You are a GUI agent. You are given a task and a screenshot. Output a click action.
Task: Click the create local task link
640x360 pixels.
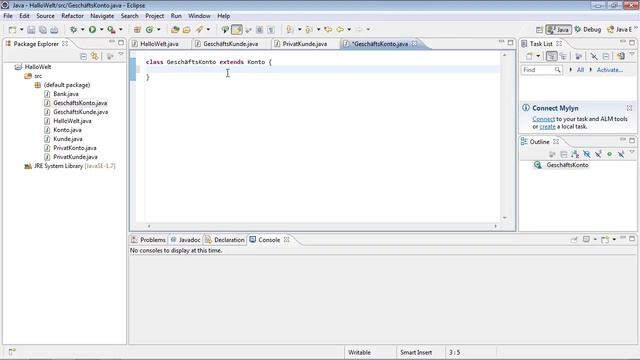tap(547, 127)
